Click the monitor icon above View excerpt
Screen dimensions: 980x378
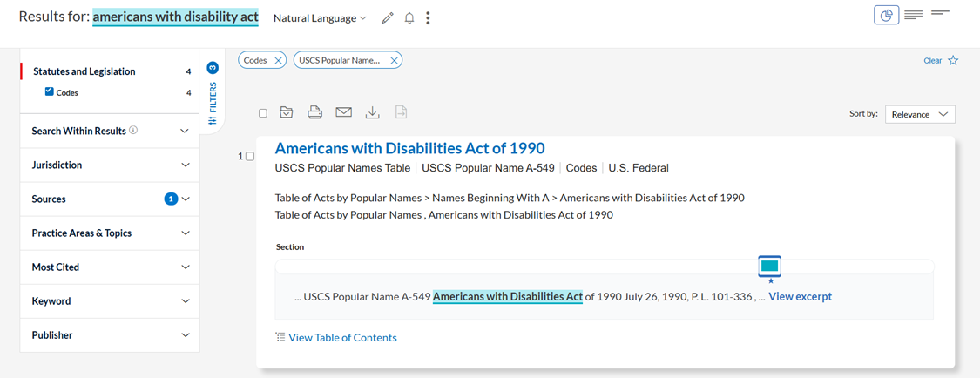click(770, 268)
